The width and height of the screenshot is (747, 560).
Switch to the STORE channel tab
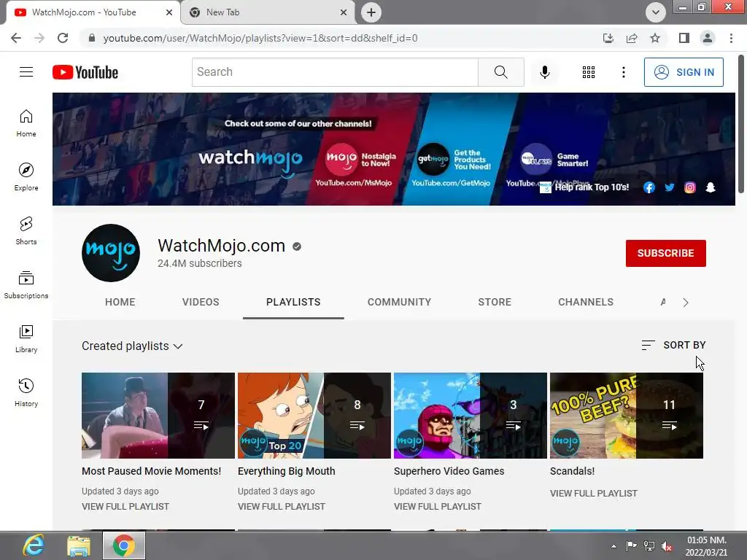click(x=495, y=302)
